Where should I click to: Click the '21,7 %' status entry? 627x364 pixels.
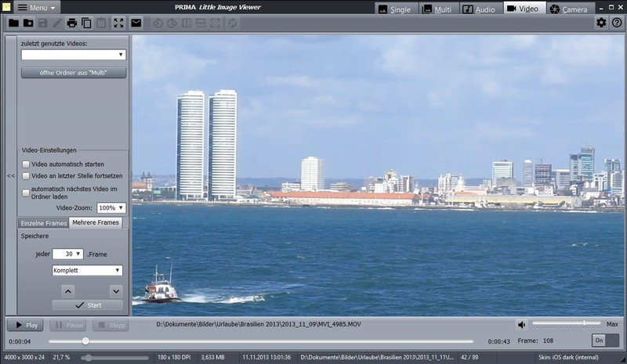click(61, 357)
